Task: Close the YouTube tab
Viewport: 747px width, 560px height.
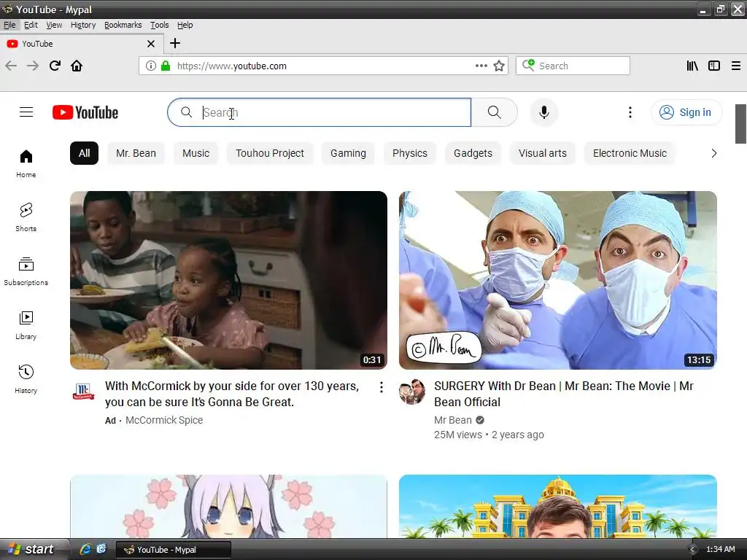Action: (x=151, y=44)
